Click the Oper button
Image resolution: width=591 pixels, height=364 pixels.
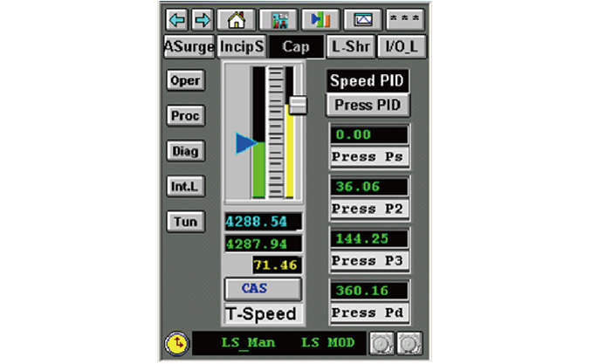click(185, 80)
